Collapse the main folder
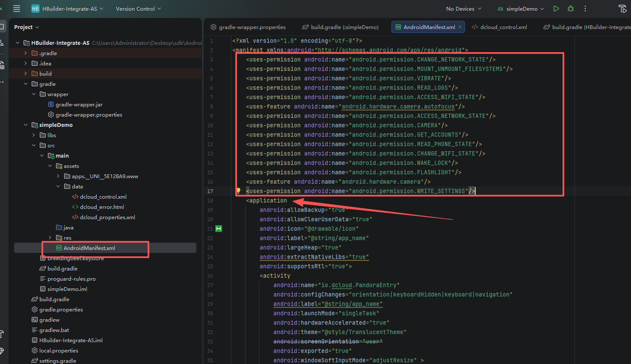 coord(42,156)
